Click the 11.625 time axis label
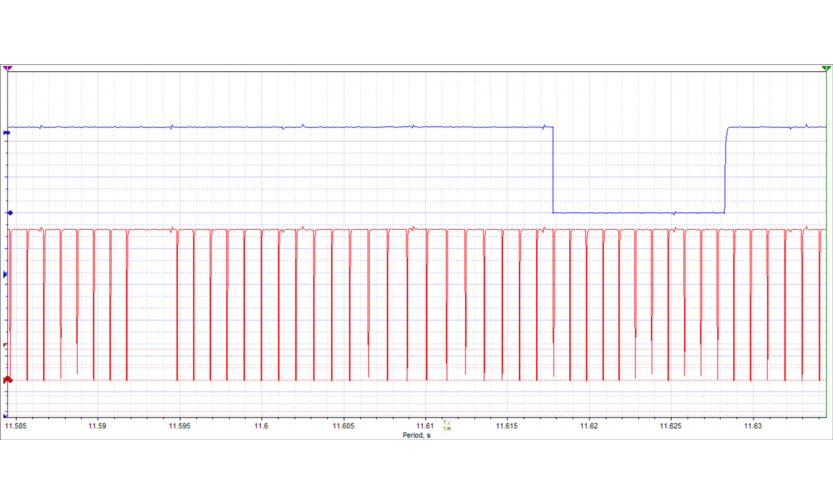 (x=671, y=426)
